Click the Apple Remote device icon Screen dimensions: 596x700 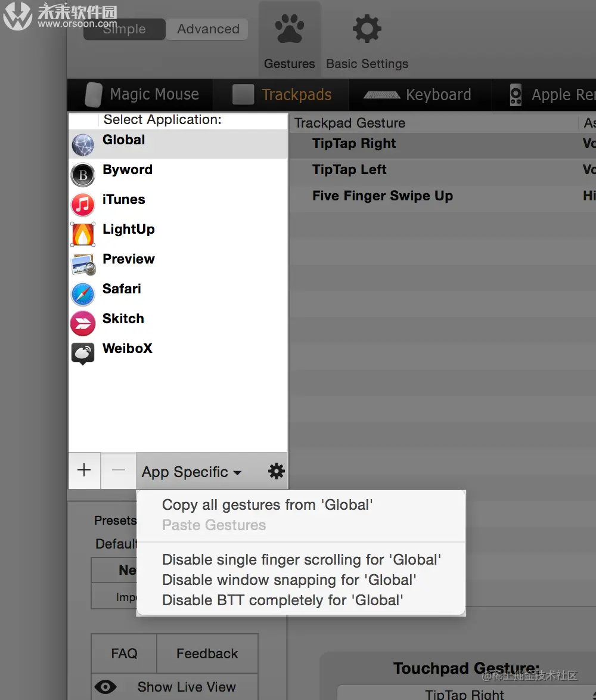point(516,95)
